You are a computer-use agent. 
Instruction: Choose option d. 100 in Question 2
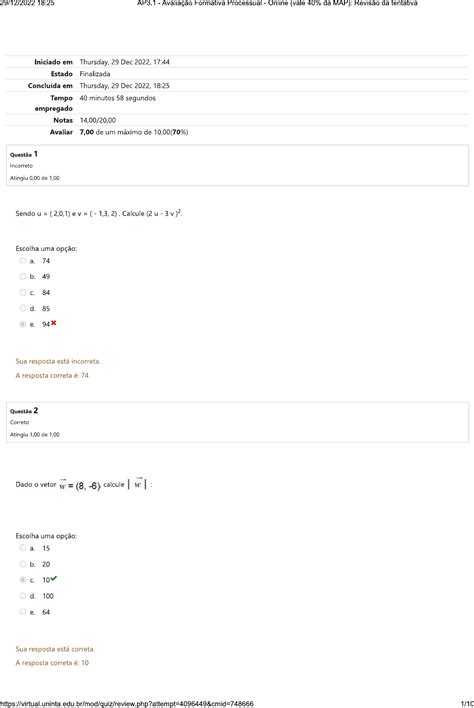[x=23, y=596]
